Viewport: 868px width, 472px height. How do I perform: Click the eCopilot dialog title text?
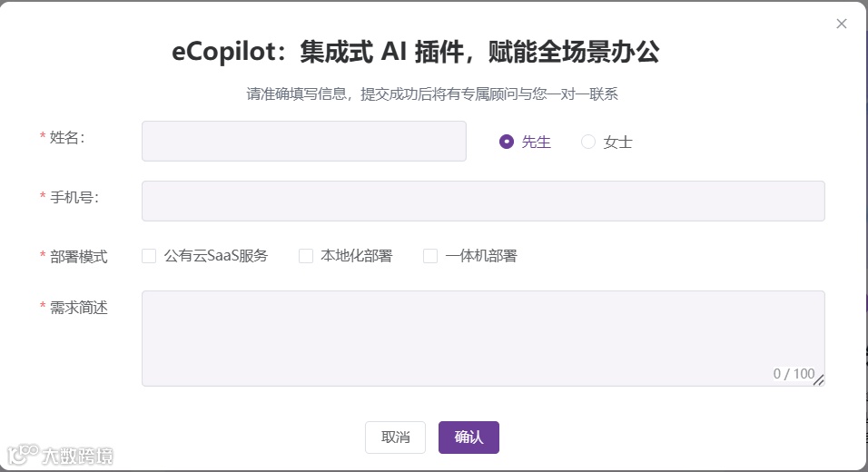tap(415, 52)
